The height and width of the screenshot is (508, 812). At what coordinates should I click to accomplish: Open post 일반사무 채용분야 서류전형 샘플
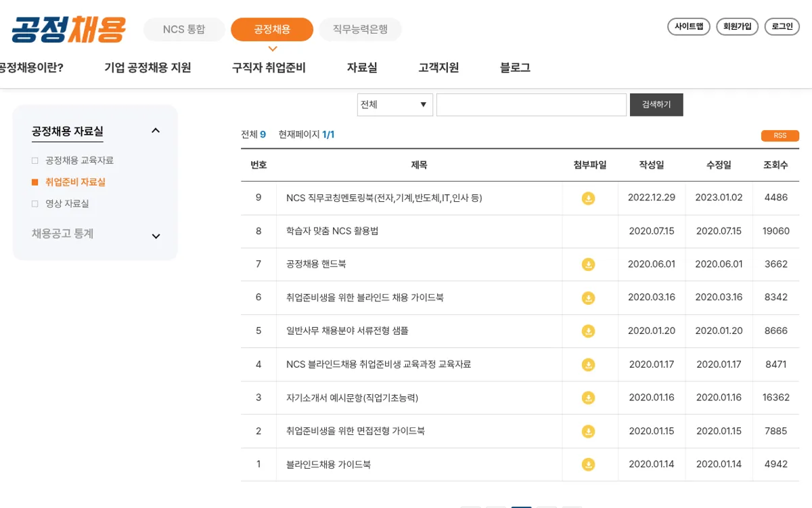(347, 331)
